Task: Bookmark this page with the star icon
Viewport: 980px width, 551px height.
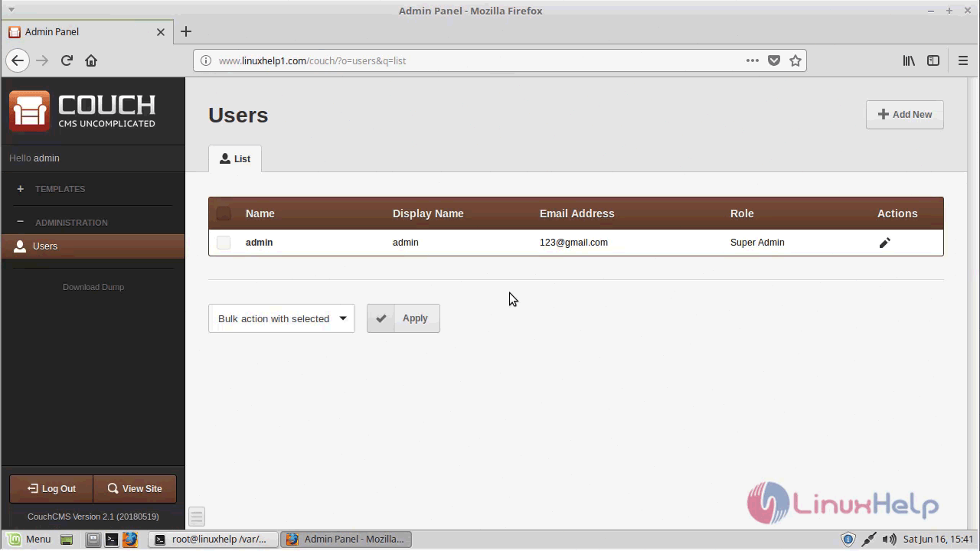Action: click(795, 60)
